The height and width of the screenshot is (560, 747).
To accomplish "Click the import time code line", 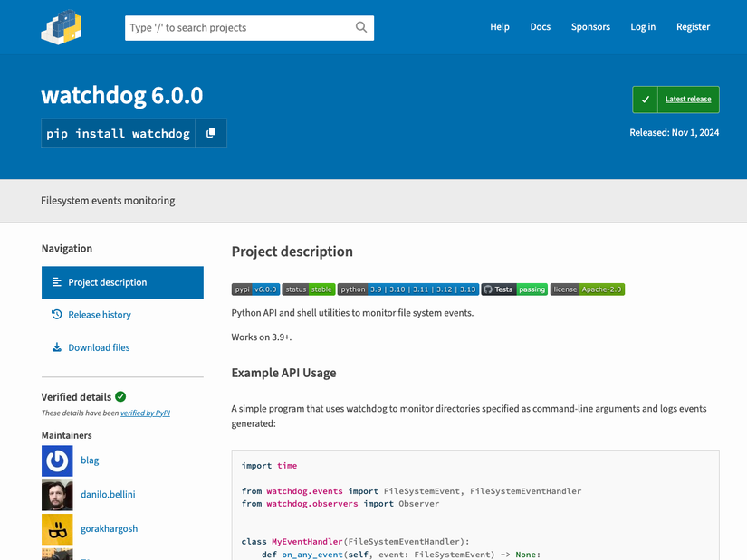I will point(269,466).
